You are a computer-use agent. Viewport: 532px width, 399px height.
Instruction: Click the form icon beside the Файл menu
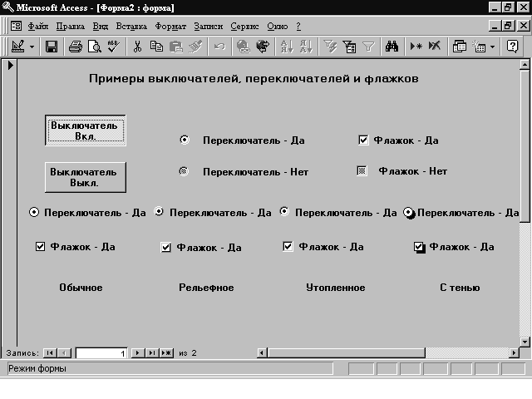click(16, 26)
